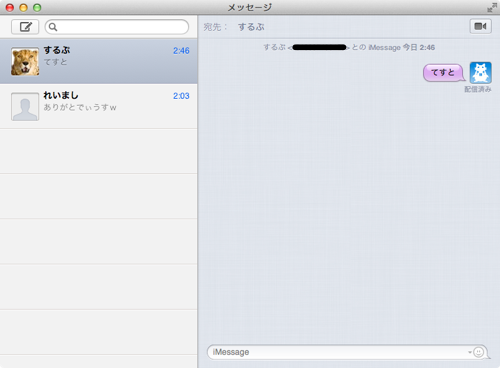The width and height of the screenshot is (500, 368).
Task: Click the lion avatar of するぷ
Action: coord(25,61)
